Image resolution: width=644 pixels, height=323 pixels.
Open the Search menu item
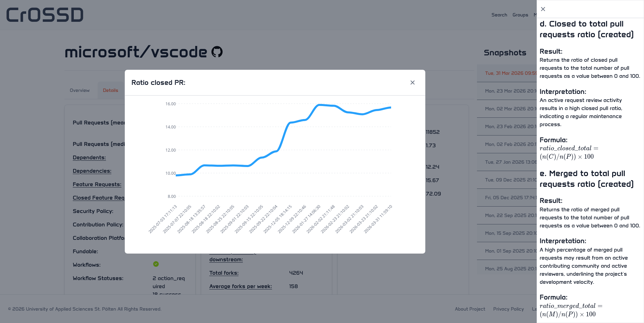[499, 15]
